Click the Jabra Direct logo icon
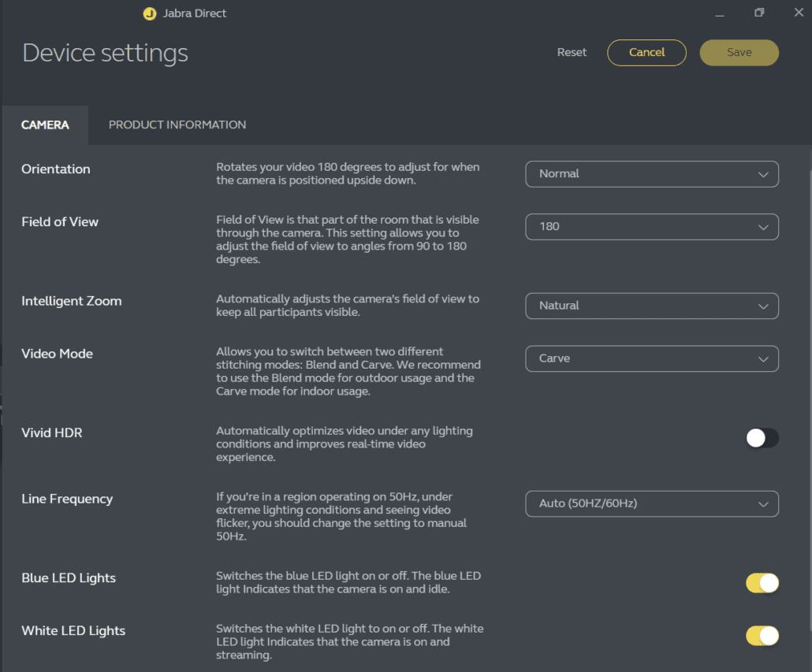This screenshot has height=672, width=812. tap(150, 13)
